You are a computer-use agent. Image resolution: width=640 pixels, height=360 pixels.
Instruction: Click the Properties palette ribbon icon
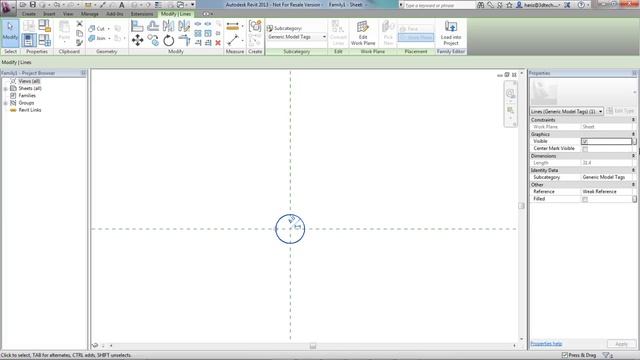click(28, 40)
